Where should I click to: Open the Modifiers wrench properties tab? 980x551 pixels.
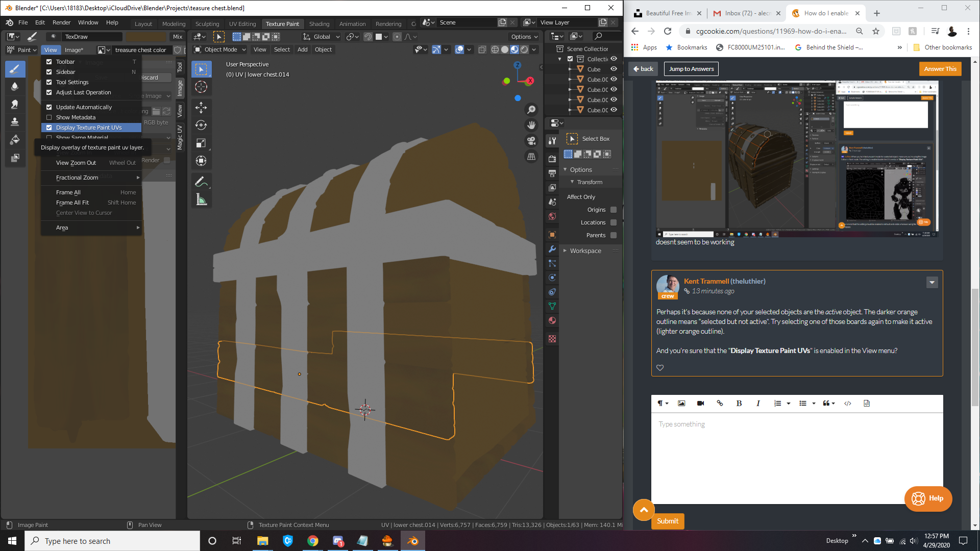point(552,249)
